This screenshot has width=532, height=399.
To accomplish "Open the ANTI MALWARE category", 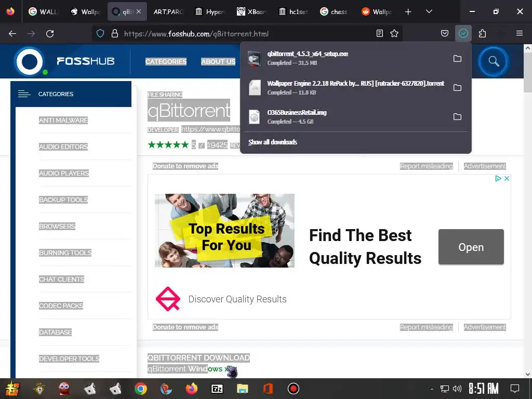I will click(x=63, y=120).
